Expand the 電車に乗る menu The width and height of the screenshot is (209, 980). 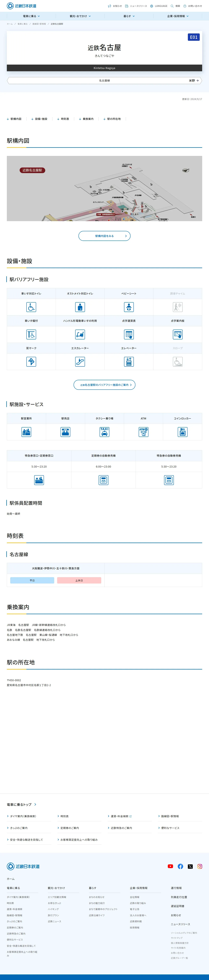tap(31, 16)
